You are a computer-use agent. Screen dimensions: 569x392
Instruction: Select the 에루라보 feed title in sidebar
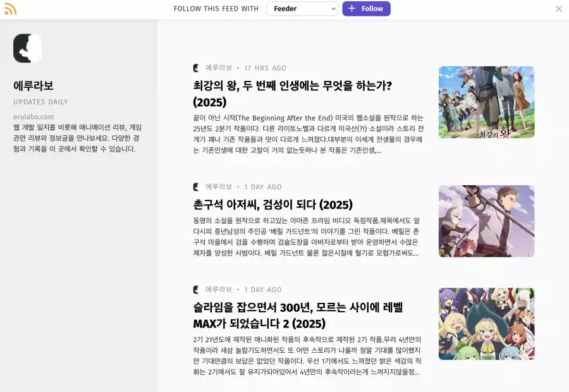(34, 85)
